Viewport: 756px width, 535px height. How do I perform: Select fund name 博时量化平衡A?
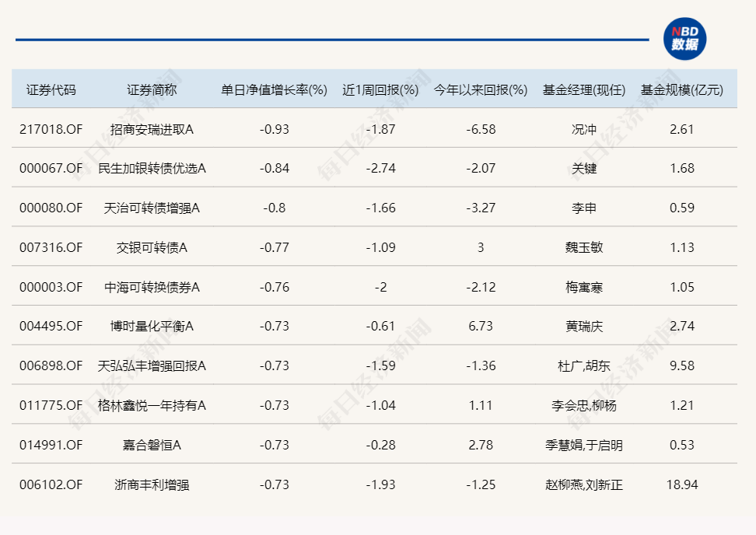point(152,326)
